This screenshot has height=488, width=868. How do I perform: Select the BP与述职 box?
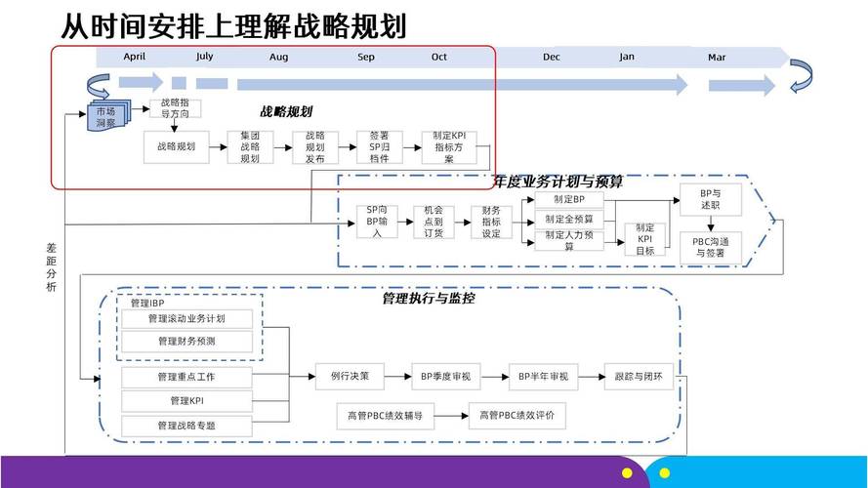710,200
